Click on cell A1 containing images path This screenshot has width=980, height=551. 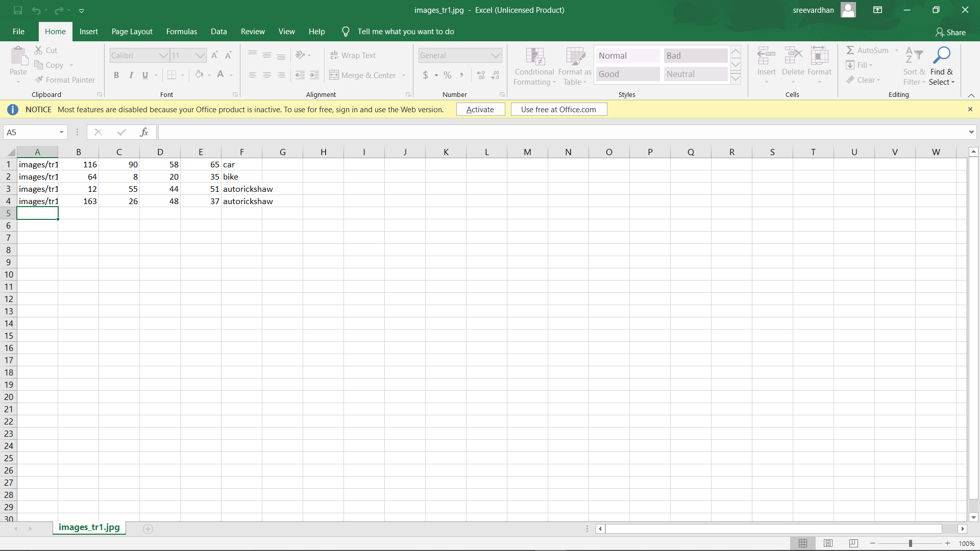tap(37, 164)
